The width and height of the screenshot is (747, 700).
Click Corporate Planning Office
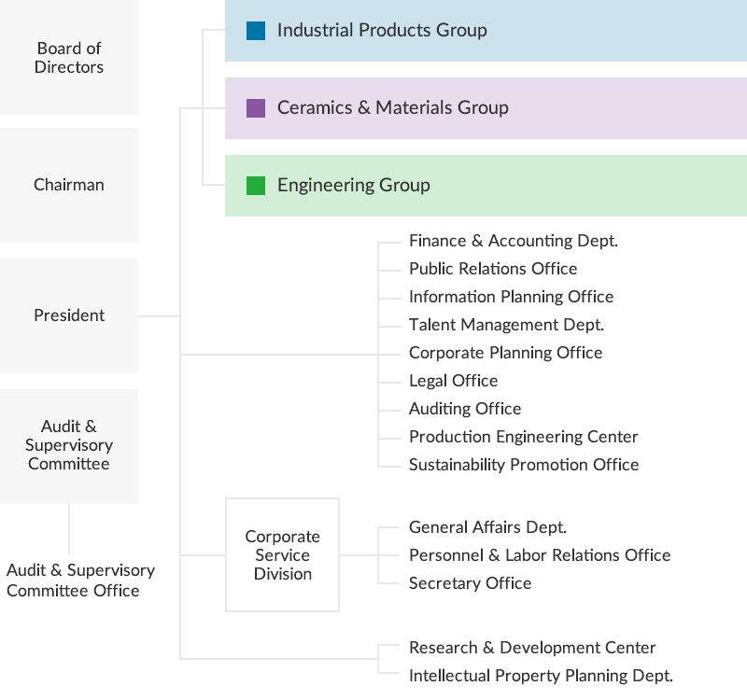(505, 353)
